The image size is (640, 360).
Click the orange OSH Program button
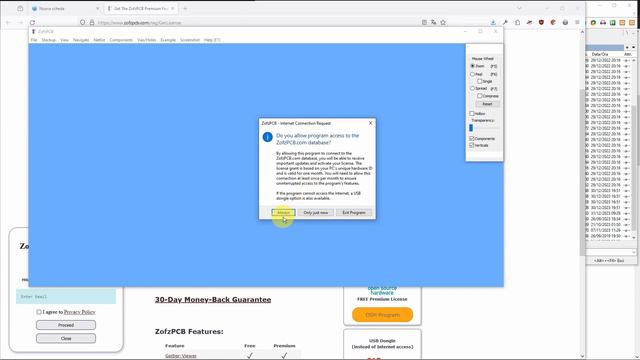[382, 315]
